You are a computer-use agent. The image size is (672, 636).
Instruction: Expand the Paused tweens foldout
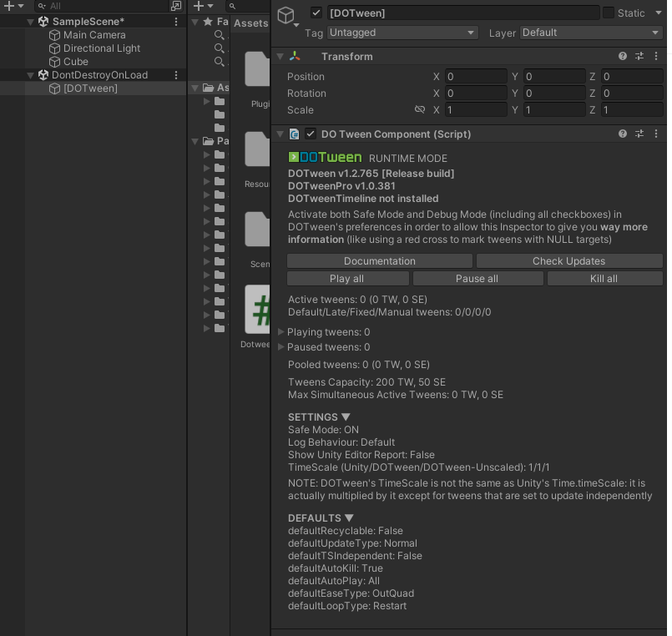pyautogui.click(x=281, y=346)
